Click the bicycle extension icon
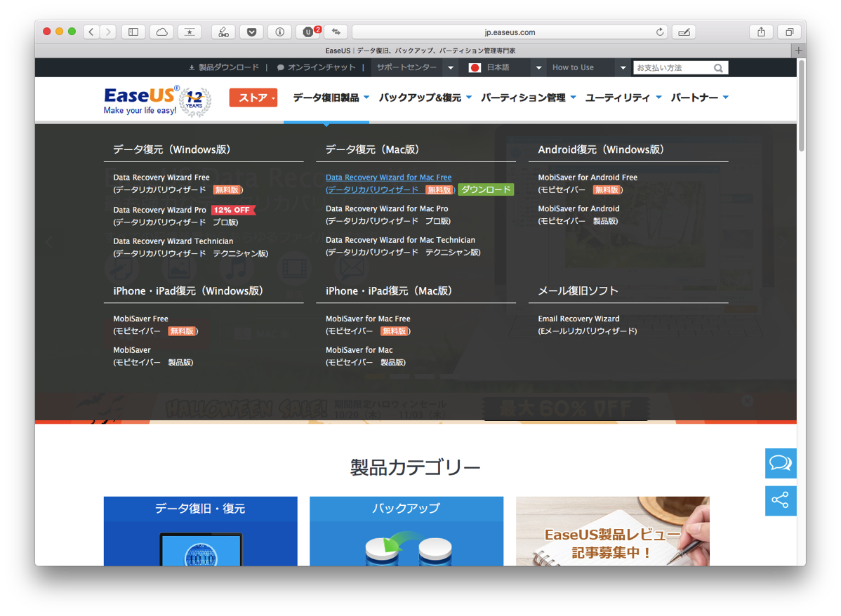 224,32
